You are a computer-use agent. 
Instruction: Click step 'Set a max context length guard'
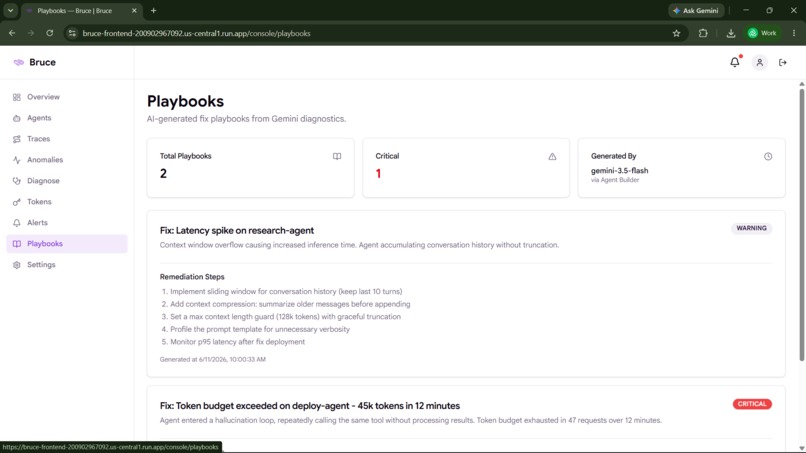(x=285, y=317)
